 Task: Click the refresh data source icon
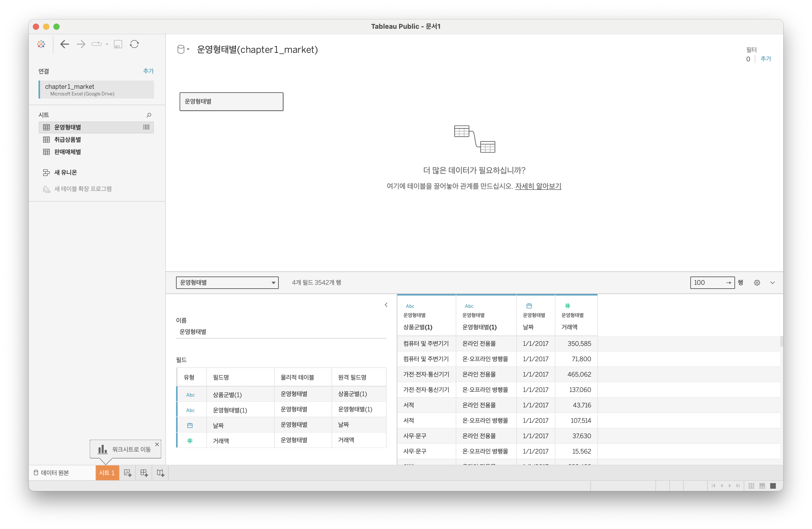tap(134, 44)
